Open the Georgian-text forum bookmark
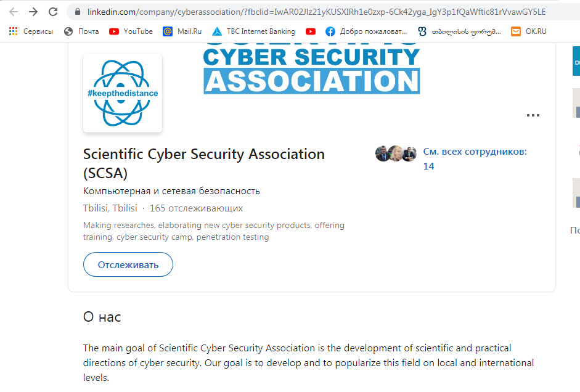Viewport: 580px width, 392px height. coord(459,31)
